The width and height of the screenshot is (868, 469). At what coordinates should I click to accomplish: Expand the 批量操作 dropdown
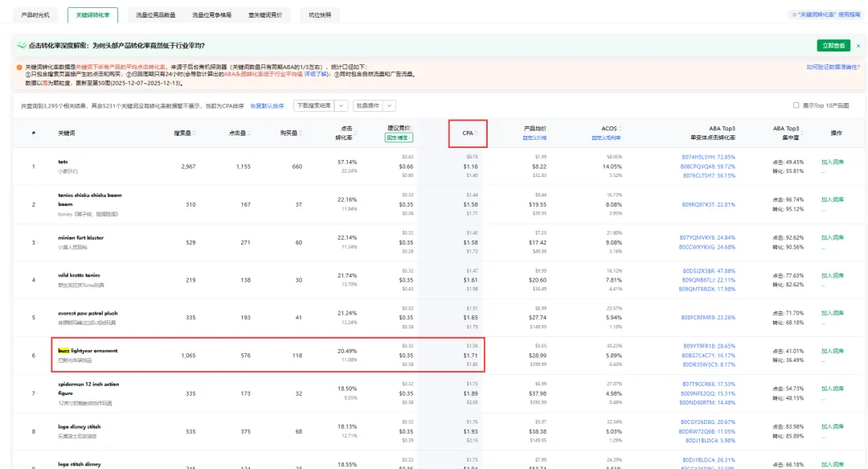(390, 105)
